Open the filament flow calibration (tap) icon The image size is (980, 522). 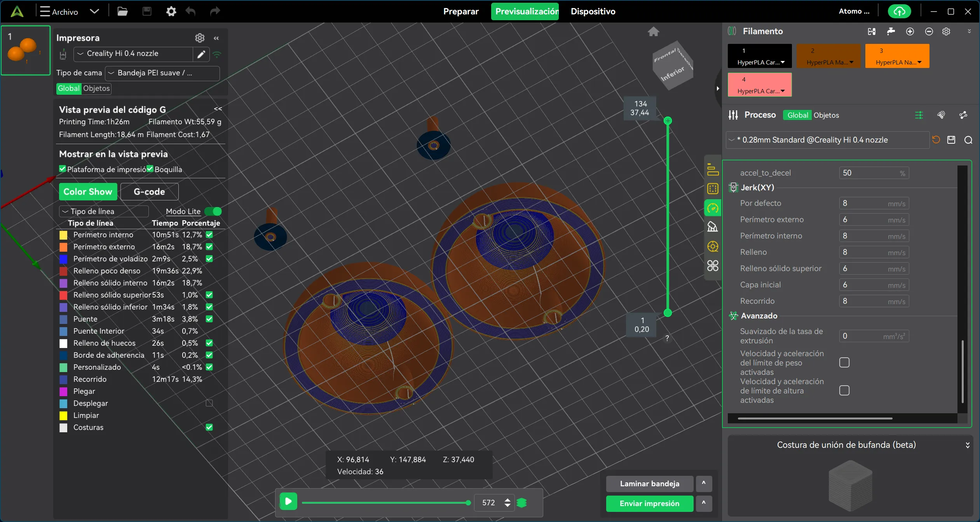(891, 31)
